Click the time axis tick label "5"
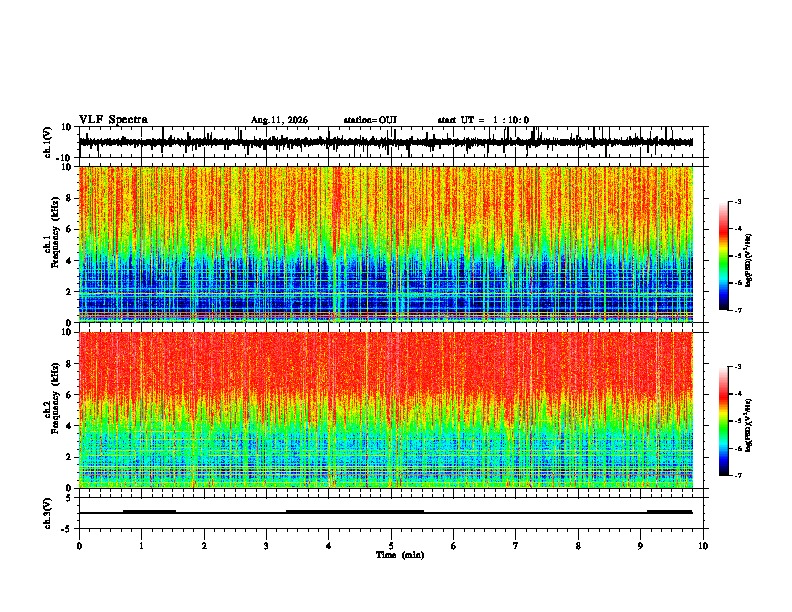792x612 pixels. click(391, 546)
